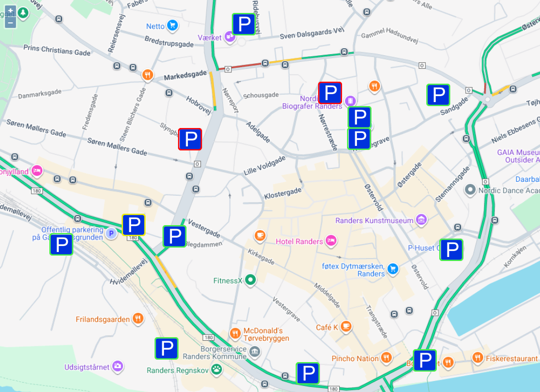Select the parking marker near P-Huset

pos(451,250)
